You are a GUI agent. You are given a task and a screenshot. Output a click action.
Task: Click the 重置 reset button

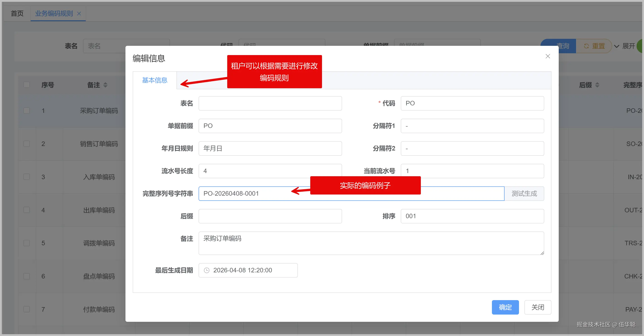click(x=594, y=46)
